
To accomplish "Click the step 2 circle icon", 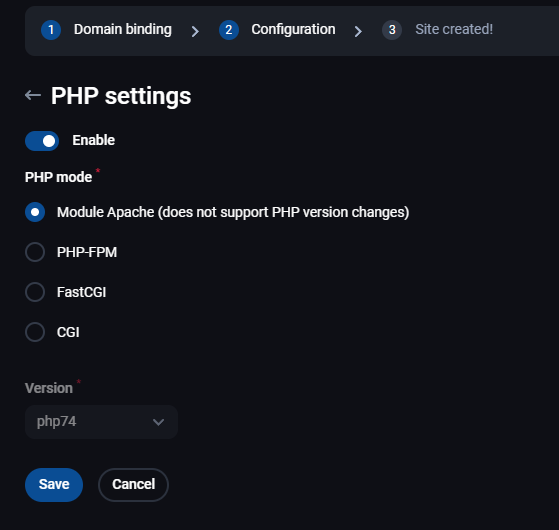I will point(229,30).
